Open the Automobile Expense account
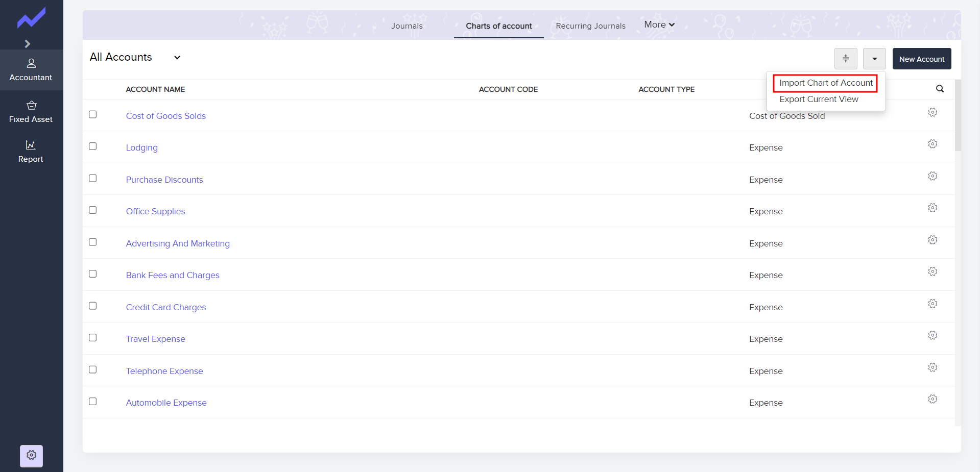Image resolution: width=980 pixels, height=472 pixels. [x=166, y=403]
